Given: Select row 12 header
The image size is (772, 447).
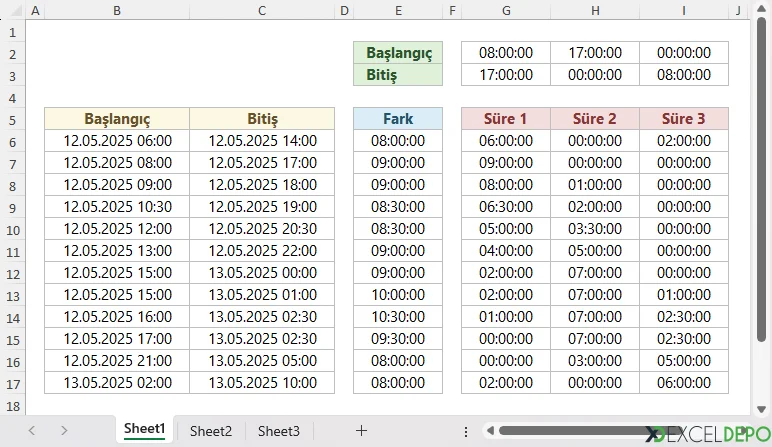Looking at the screenshot, I should [x=12, y=273].
